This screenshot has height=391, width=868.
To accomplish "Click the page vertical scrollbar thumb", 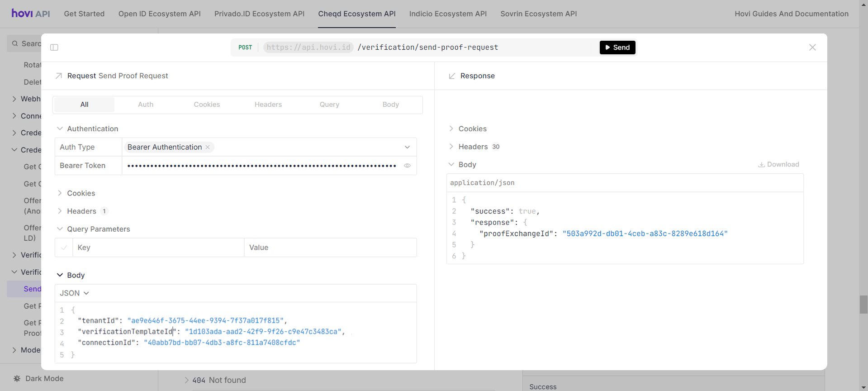I will coord(863,304).
